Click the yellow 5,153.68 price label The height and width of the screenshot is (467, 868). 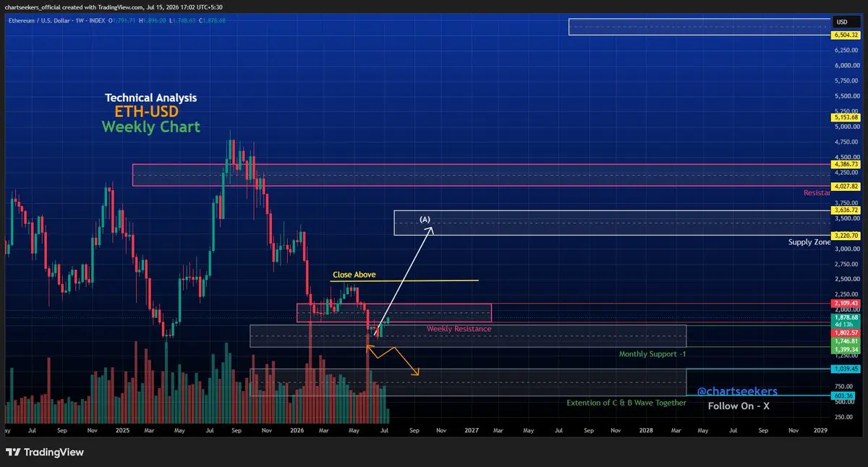pyautogui.click(x=845, y=117)
